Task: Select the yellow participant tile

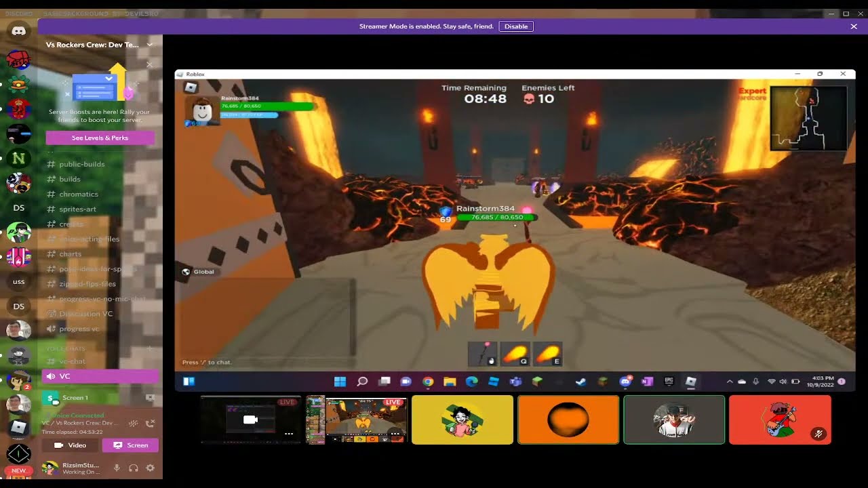Action: (462, 420)
